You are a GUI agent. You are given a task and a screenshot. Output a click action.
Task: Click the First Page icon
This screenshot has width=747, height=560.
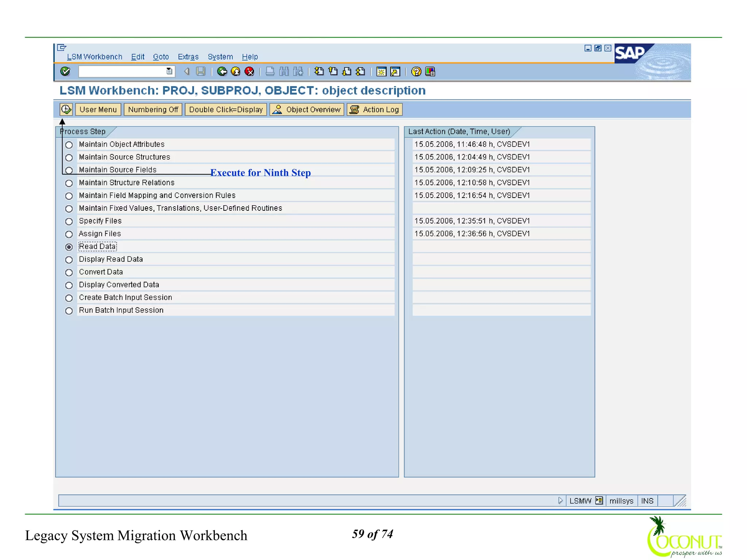click(x=319, y=71)
